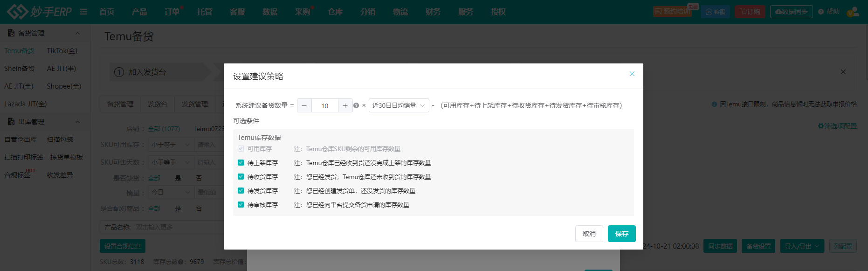Open the 客服 top menu

pyautogui.click(x=237, y=12)
